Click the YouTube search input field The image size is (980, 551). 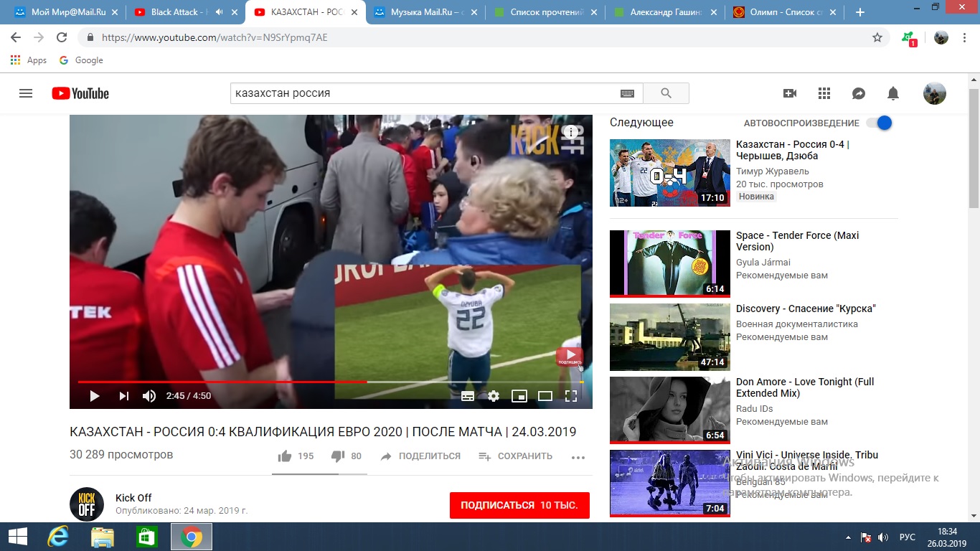tap(425, 93)
